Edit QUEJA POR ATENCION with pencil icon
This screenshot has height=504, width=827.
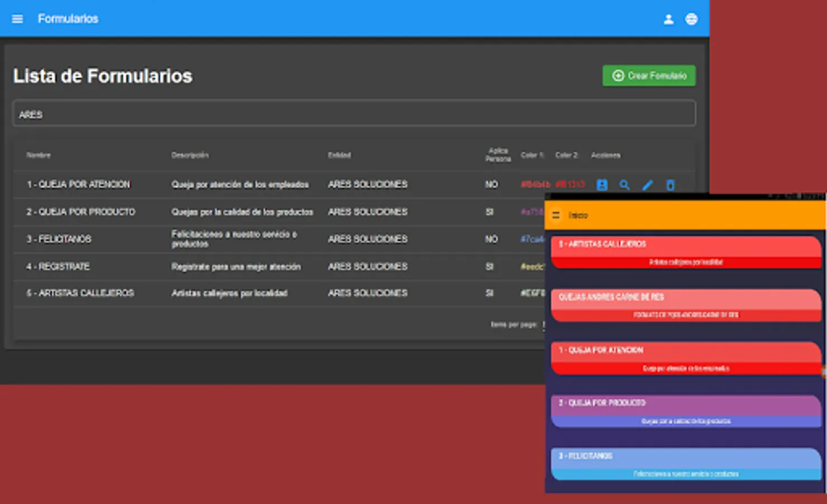[x=647, y=185]
